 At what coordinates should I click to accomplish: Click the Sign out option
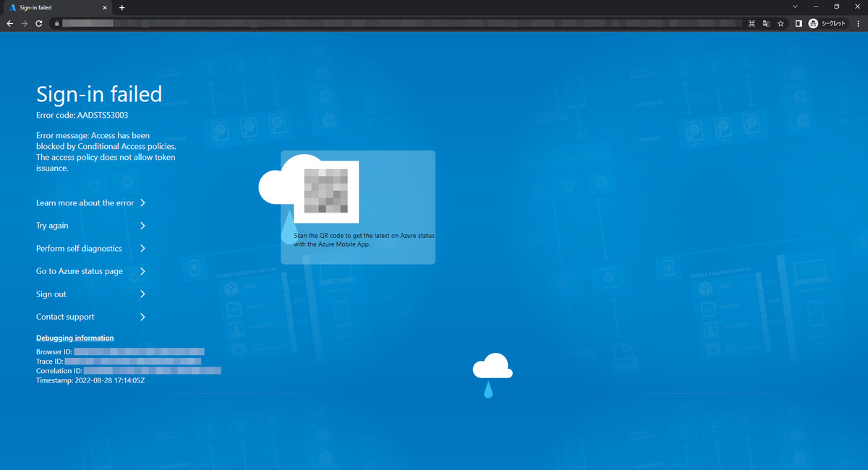coord(51,294)
